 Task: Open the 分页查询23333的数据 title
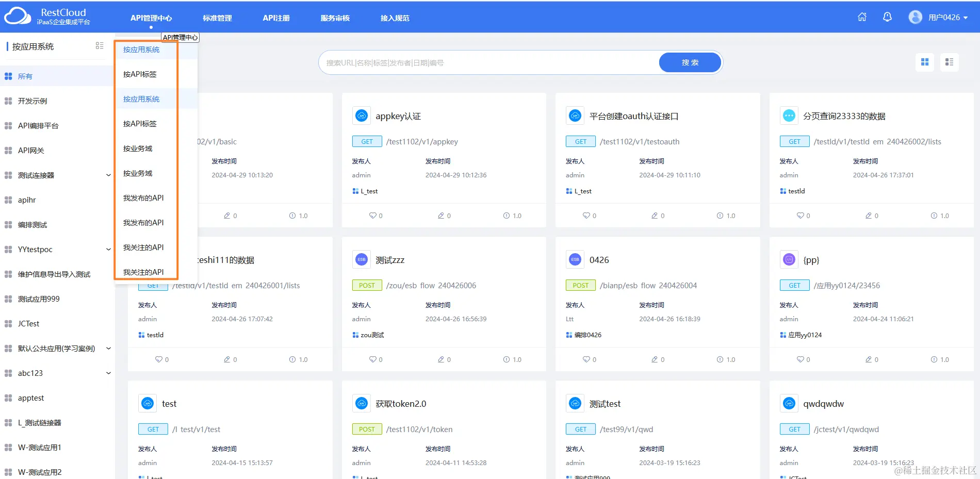pyautogui.click(x=844, y=116)
